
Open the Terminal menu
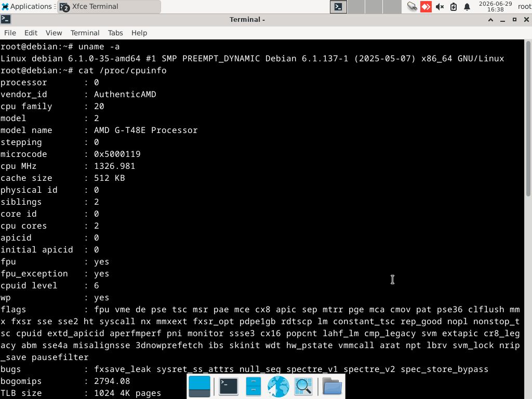click(85, 33)
